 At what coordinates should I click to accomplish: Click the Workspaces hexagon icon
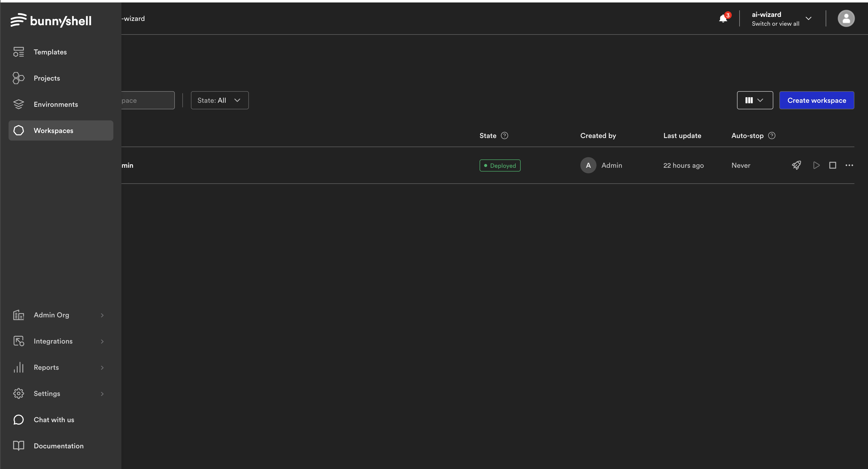pos(19,130)
